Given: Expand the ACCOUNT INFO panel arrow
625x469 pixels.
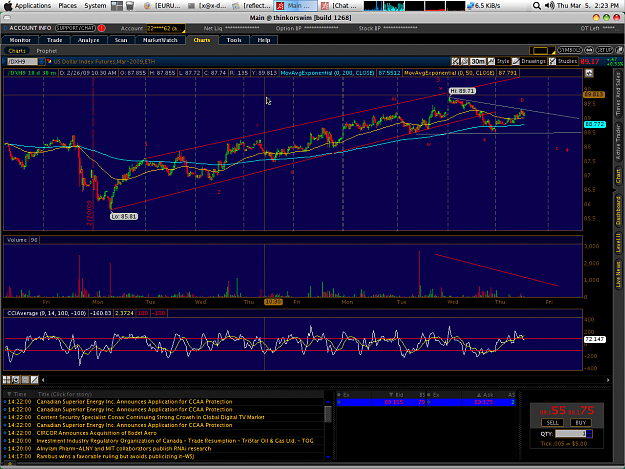Looking at the screenshot, I should tap(5, 28).
